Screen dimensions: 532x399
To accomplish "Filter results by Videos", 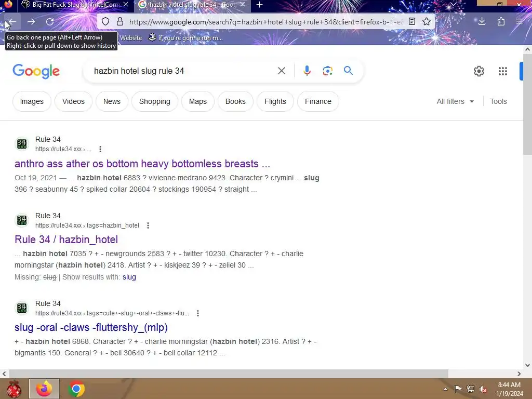I will [73, 101].
